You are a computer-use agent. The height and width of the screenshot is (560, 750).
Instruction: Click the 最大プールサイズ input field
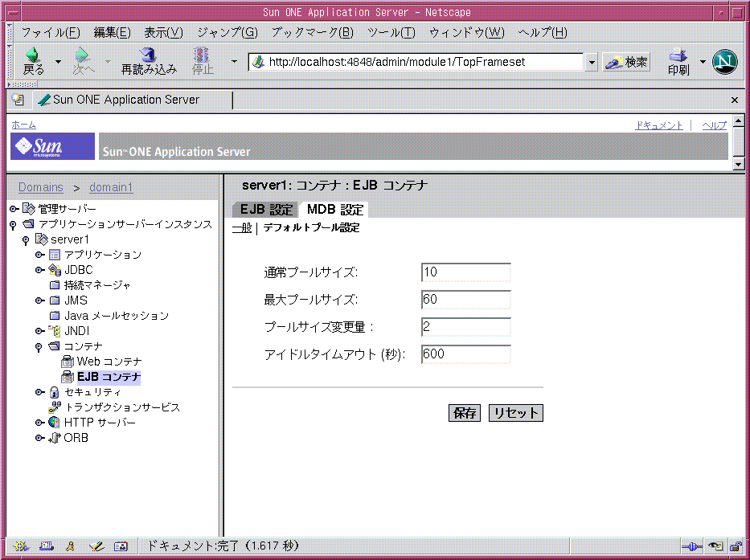coord(466,300)
